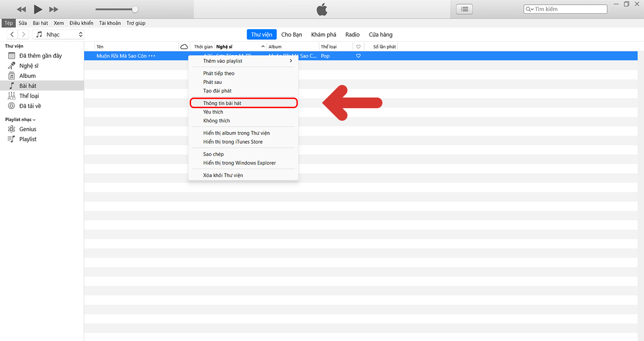Open the Up Next list icon
This screenshot has width=644, height=341.
coord(464,9)
